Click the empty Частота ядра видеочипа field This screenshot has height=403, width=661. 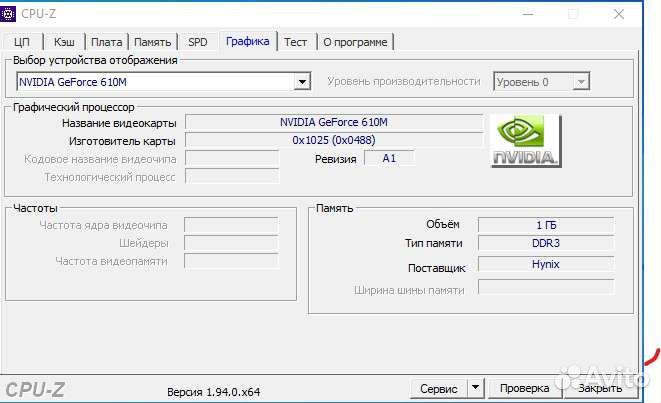click(x=231, y=225)
